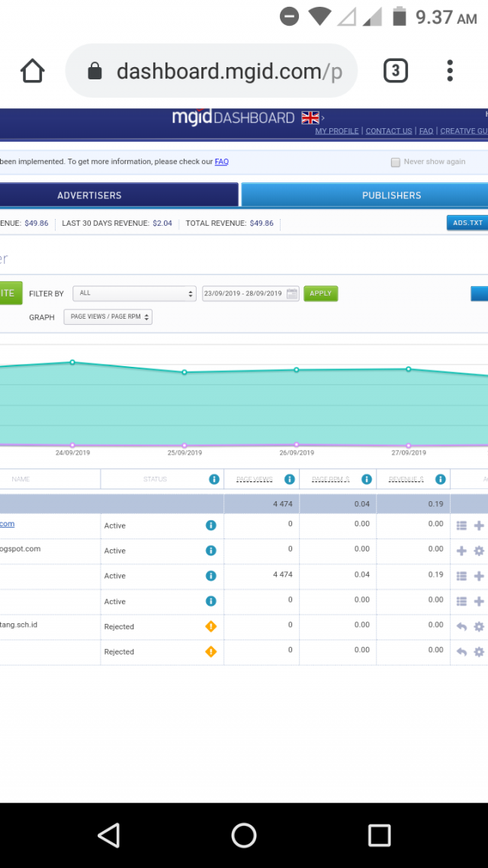Open Chrome's three-dot overflow menu
Screen dimensions: 488x868
point(450,71)
